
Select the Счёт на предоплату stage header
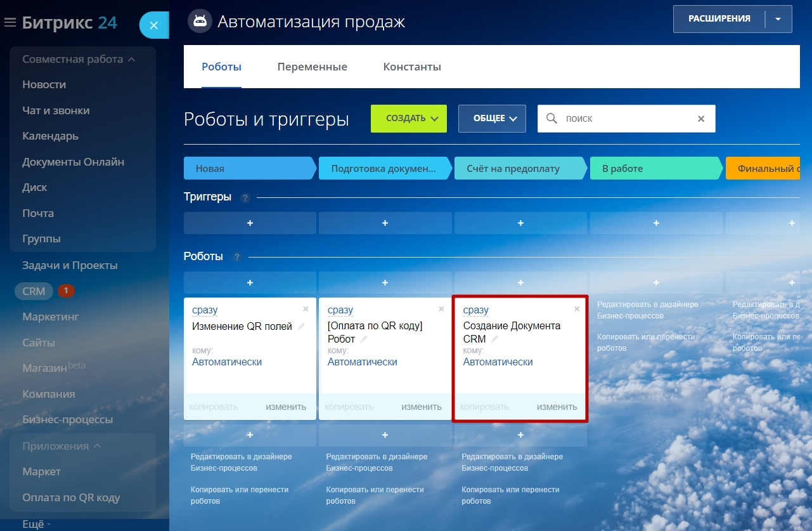pyautogui.click(x=520, y=169)
